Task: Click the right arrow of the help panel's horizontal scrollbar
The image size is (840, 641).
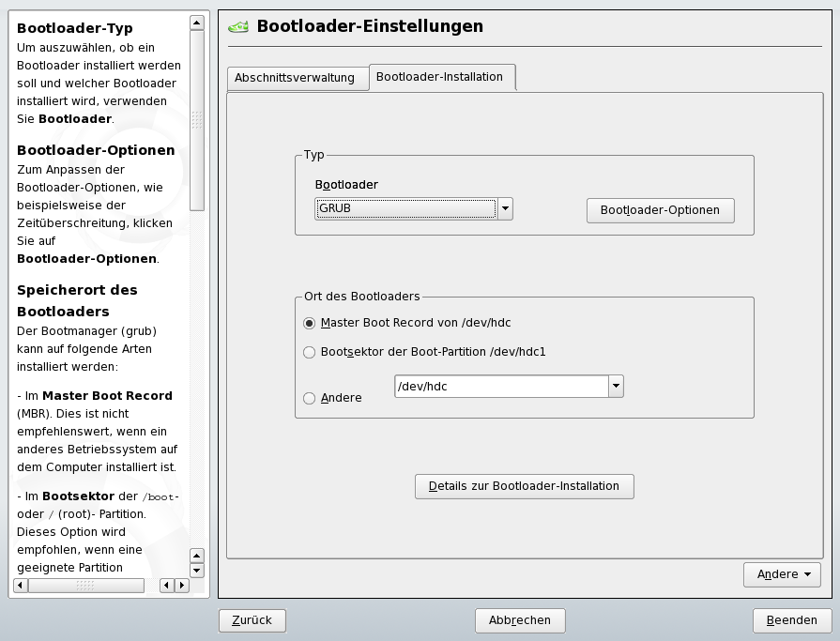Action: [181, 586]
